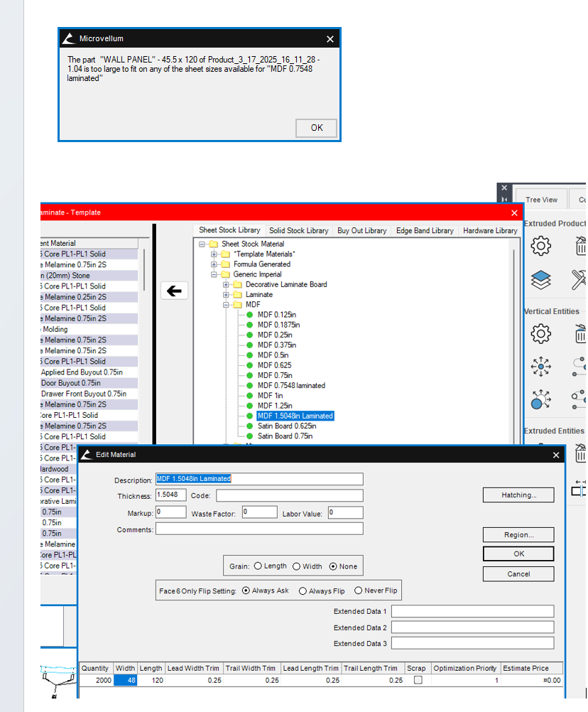Open Vertical Entities settings gear icon
This screenshot has height=712, width=588.
[x=540, y=334]
